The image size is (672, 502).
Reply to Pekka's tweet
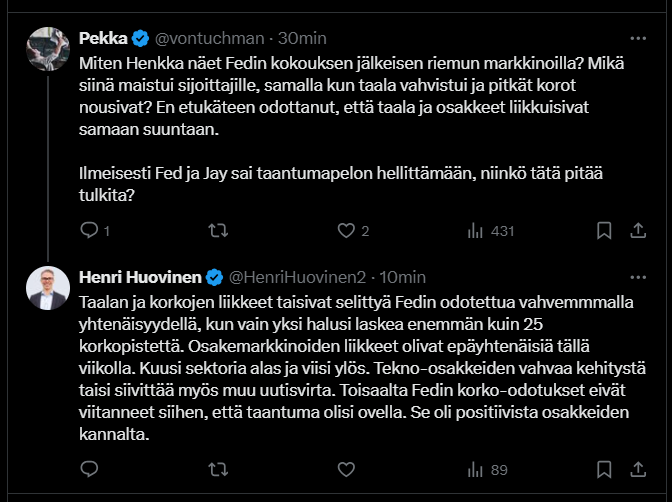(88, 231)
